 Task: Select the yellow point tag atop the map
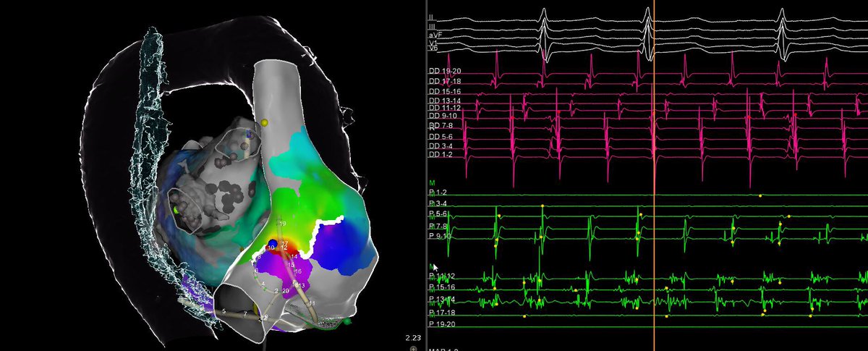pos(265,124)
